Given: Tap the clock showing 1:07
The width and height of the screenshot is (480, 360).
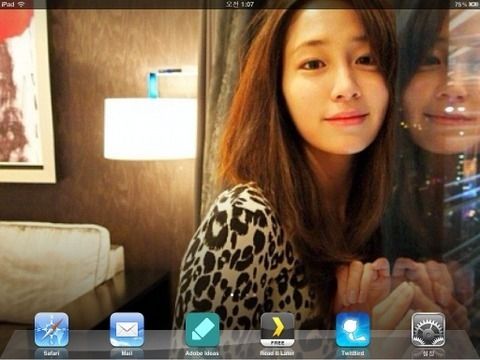Looking at the screenshot, I should pyautogui.click(x=240, y=4).
